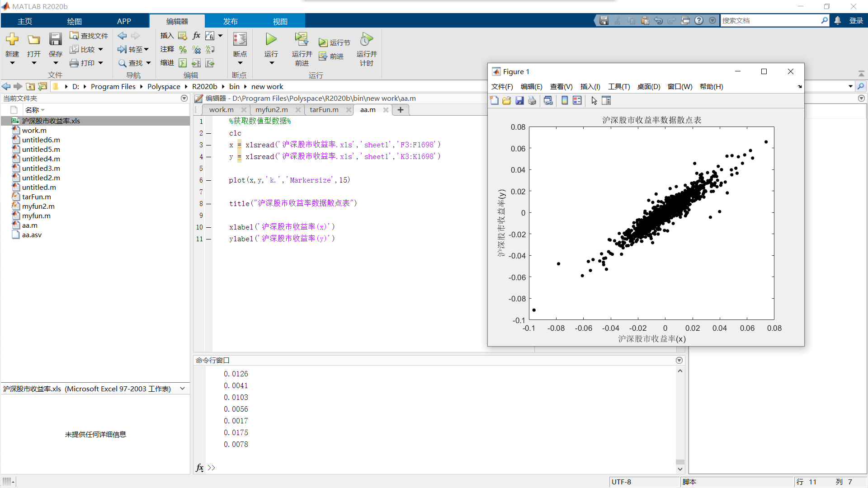
Task: Click the Find Files (查找文件) button
Action: click(89, 36)
